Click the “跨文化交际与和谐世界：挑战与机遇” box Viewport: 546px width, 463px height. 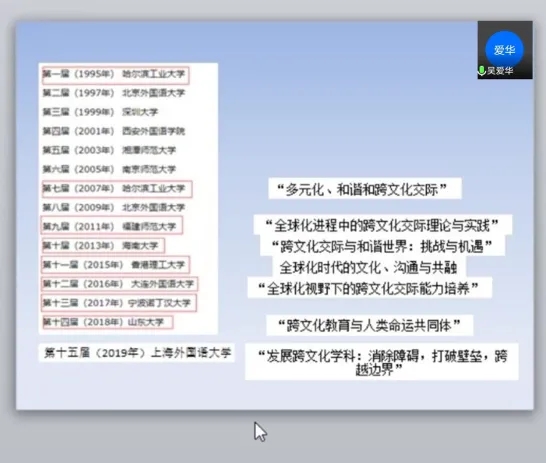(x=382, y=246)
